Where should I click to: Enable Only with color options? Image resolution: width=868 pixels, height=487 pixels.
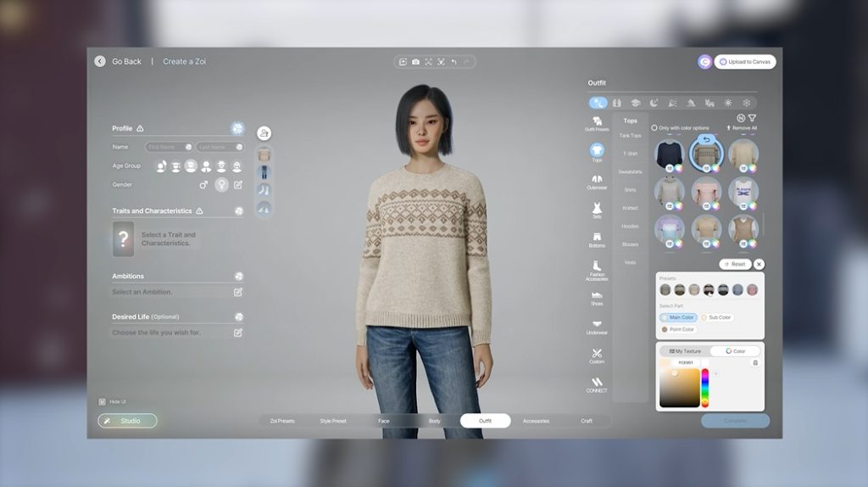coord(654,128)
